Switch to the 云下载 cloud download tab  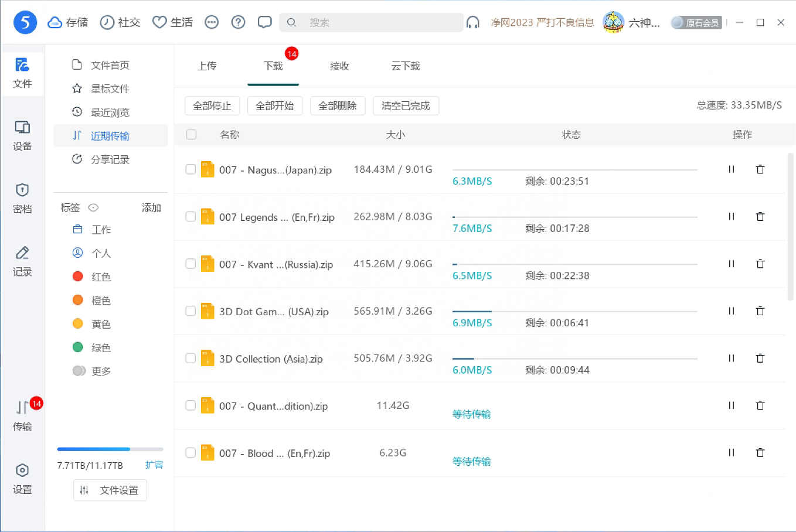406,66
